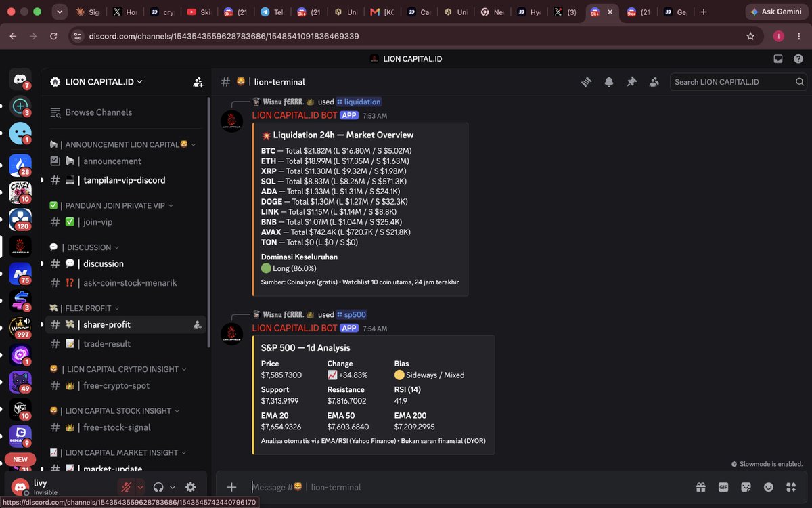The image size is (812, 508).
Task: Click the upload plus icon in message bar
Action: pyautogui.click(x=231, y=487)
